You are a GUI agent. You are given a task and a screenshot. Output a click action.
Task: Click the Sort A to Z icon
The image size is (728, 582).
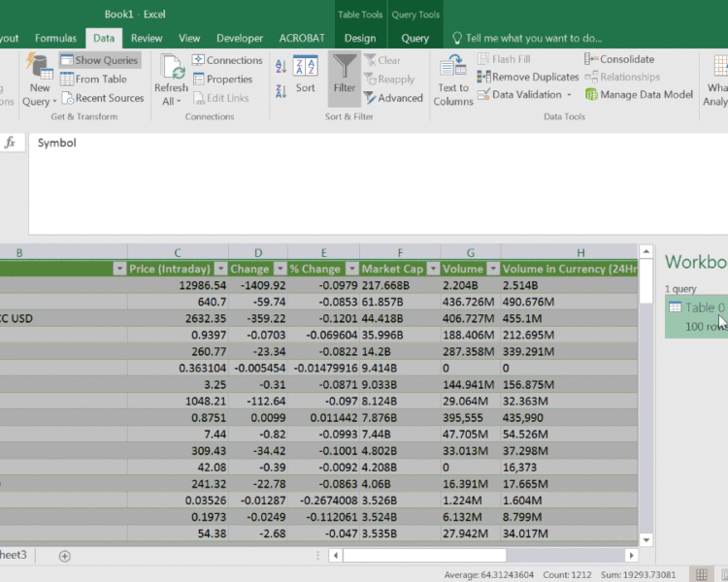[x=281, y=66]
